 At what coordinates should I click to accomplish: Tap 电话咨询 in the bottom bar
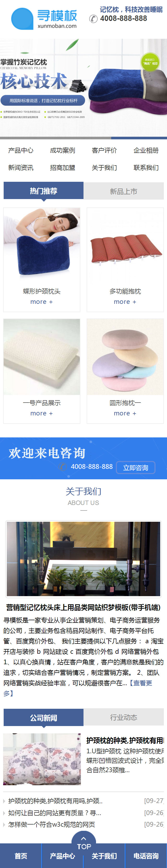tap(146, 856)
